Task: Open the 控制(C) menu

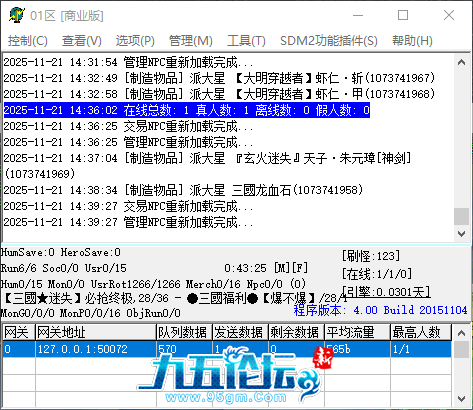Action: 28,41
